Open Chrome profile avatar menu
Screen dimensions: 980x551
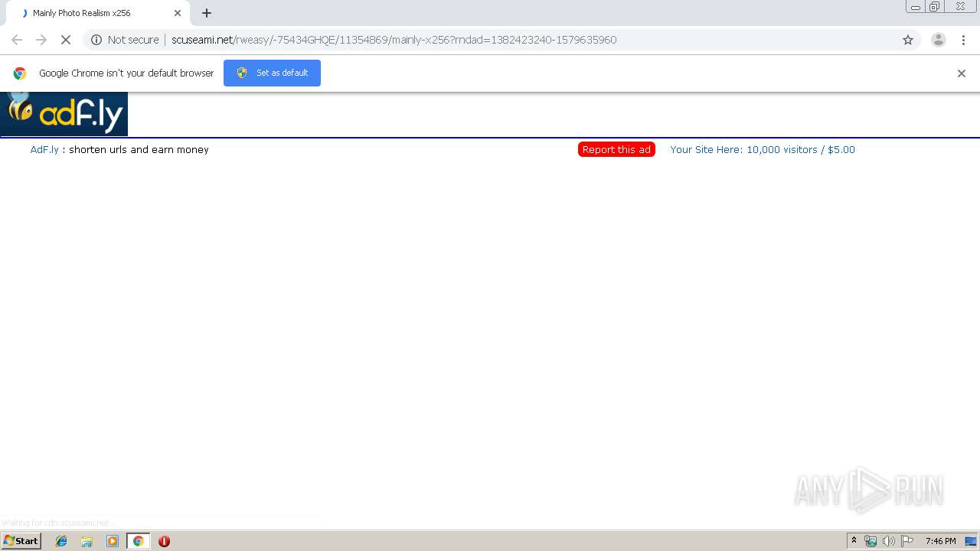pyautogui.click(x=939, y=40)
